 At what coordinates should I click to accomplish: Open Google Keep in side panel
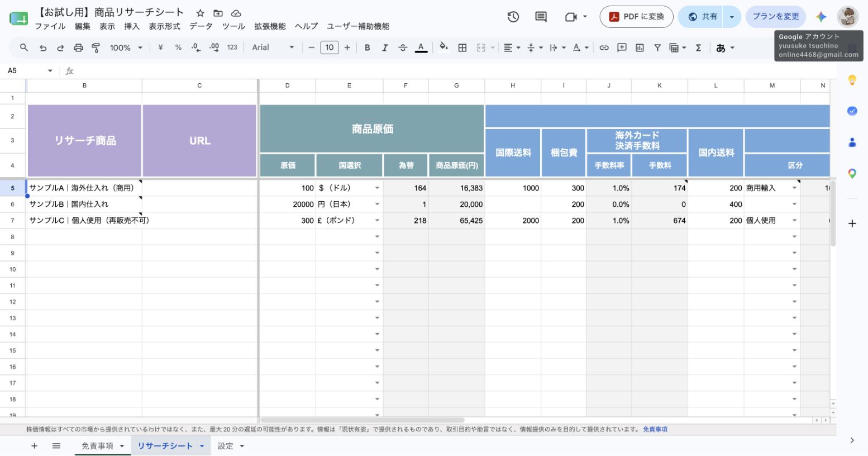(852, 80)
